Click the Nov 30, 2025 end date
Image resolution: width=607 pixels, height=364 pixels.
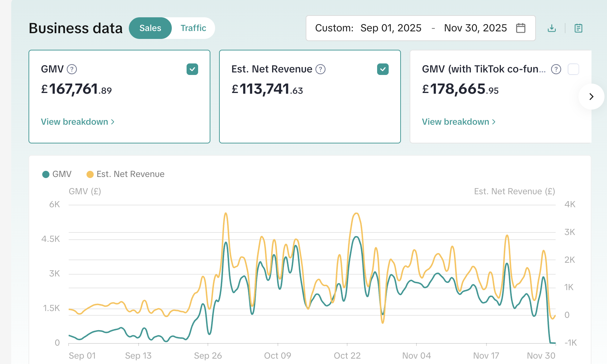tap(475, 28)
